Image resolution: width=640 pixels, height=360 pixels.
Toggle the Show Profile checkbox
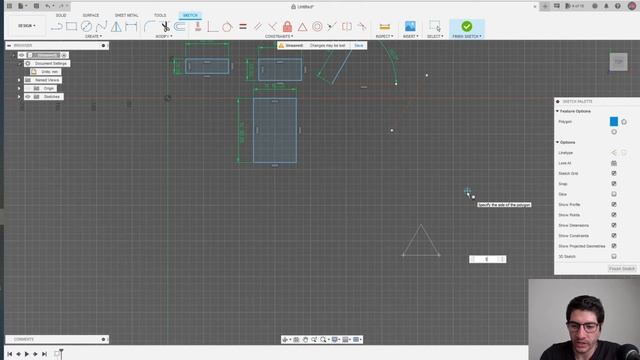[x=613, y=204]
